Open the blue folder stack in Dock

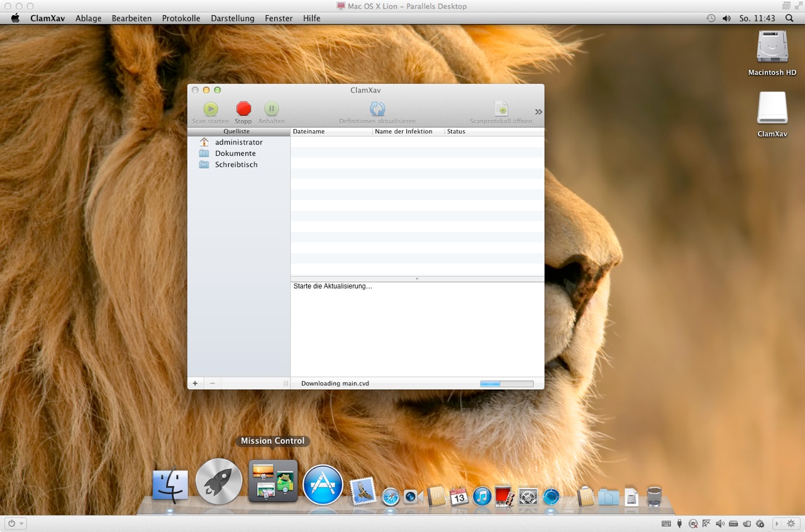click(x=608, y=497)
